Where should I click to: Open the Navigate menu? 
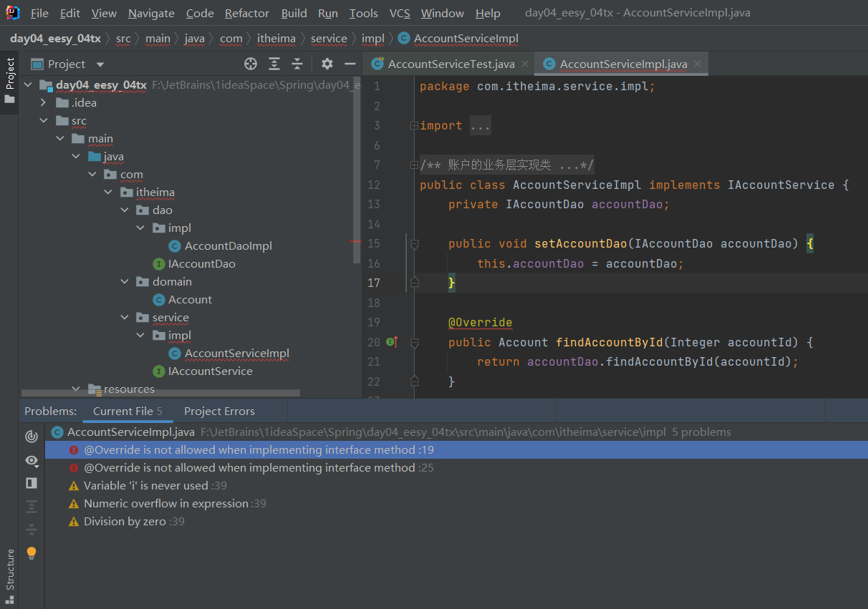coord(151,13)
